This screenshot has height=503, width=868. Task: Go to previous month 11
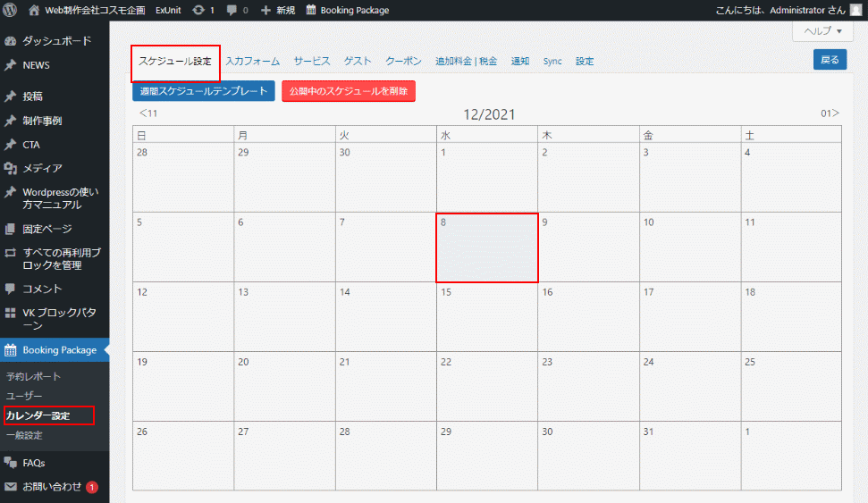[x=148, y=113]
